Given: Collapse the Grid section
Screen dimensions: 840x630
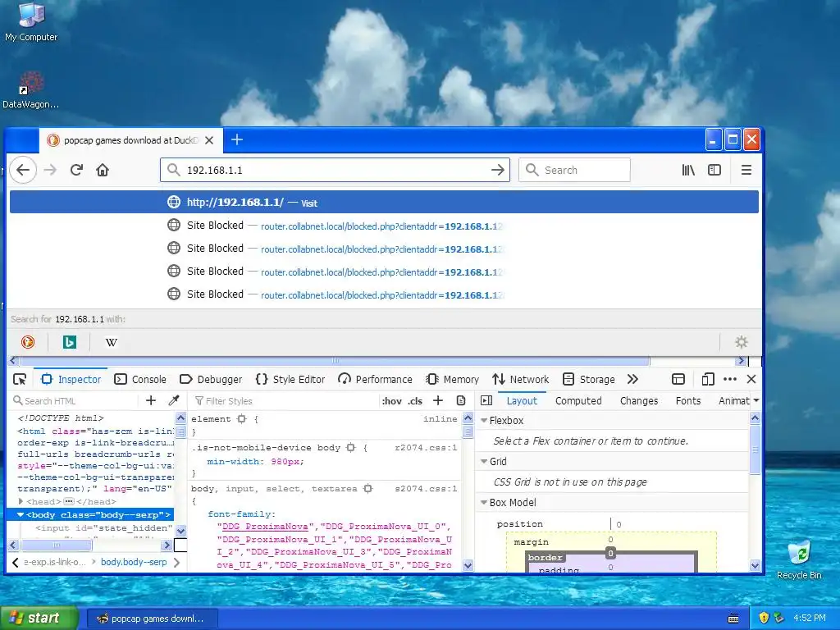Looking at the screenshot, I should [x=484, y=461].
